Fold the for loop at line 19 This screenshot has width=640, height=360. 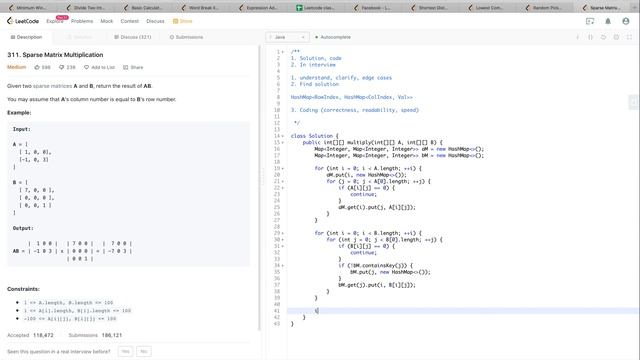[x=283, y=168]
